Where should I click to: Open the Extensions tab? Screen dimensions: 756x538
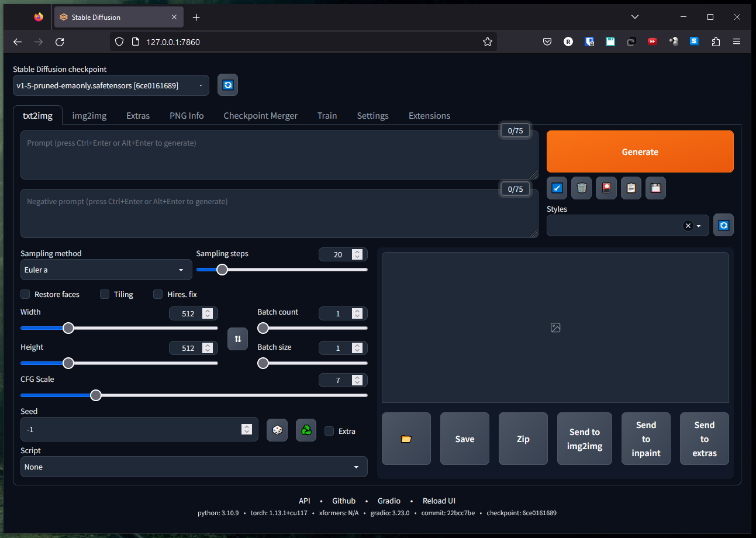click(x=429, y=115)
